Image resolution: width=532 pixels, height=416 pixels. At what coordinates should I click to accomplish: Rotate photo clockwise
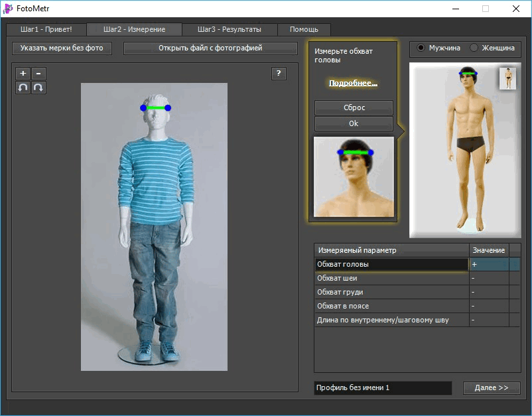tap(38, 88)
